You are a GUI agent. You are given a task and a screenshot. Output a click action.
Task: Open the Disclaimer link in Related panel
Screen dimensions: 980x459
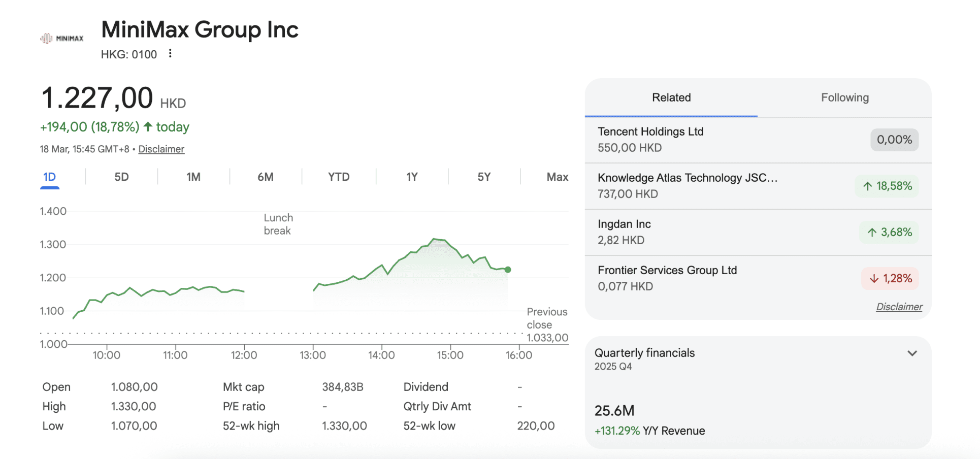[899, 307]
